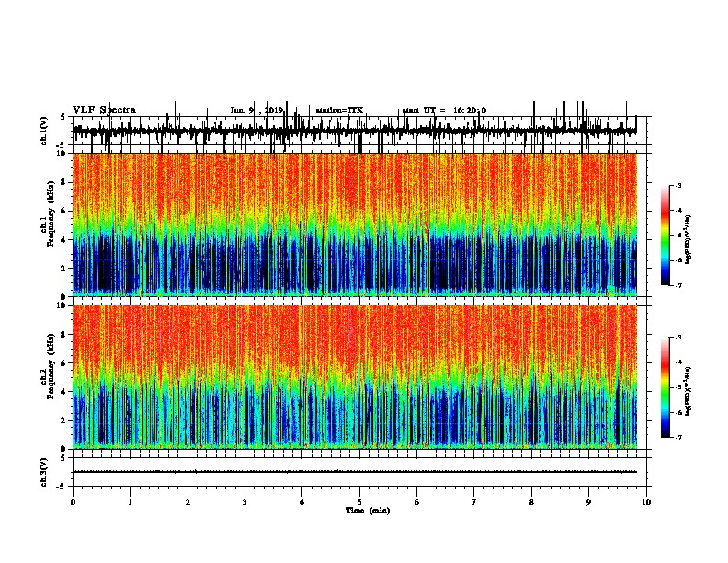The image size is (728, 563).
Task: Click the ch.1 "Frequency (kHz)" axis label
Action: (51, 214)
